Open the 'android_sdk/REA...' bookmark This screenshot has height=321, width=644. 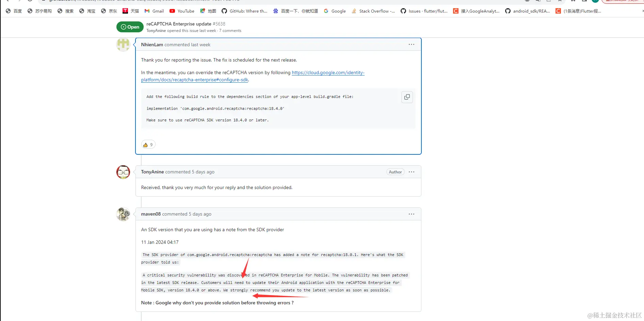click(528, 11)
